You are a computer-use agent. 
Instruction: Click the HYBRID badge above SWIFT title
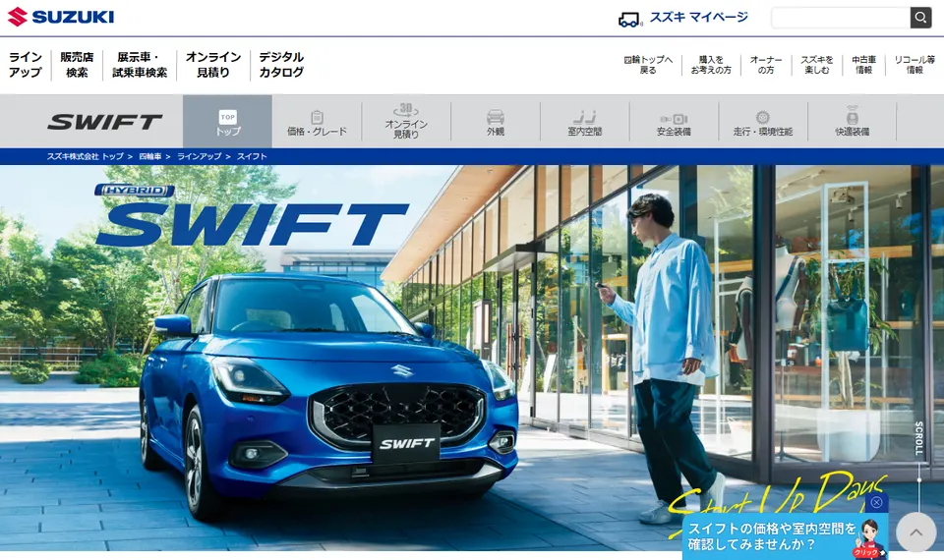[135, 191]
